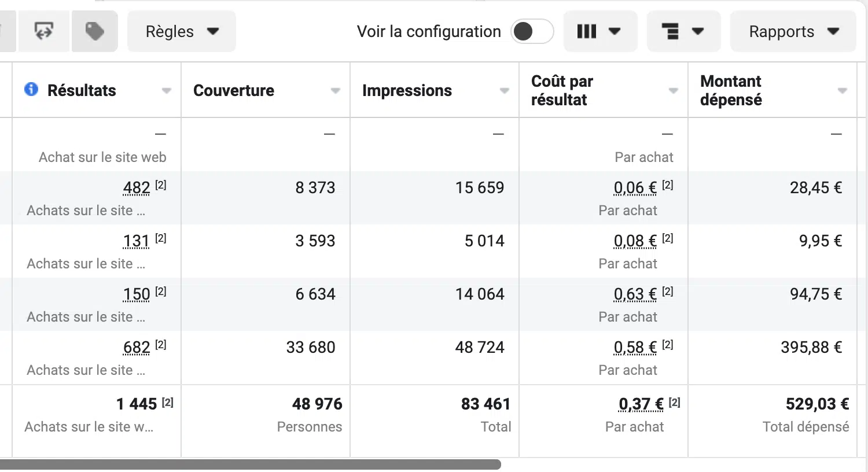Open the breakdown rows icon menu
868x472 pixels.
(x=683, y=31)
